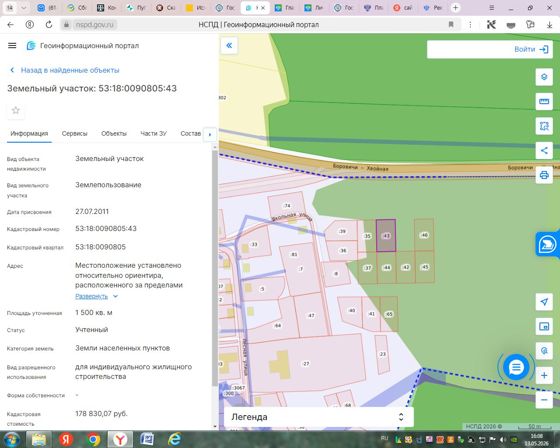Print the map with printer icon
The image size is (560, 448).
pos(544,175)
